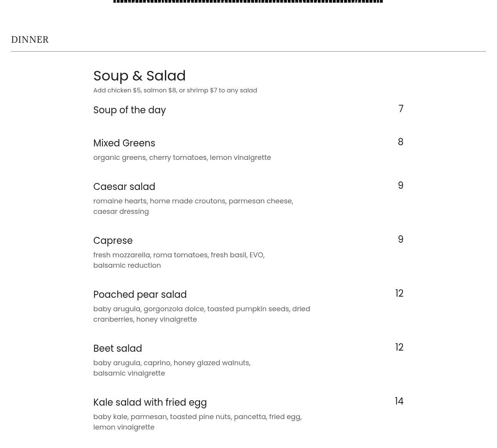Screen dimensions: 497x448
Task: Click the Beet salad title
Action: click(x=118, y=349)
